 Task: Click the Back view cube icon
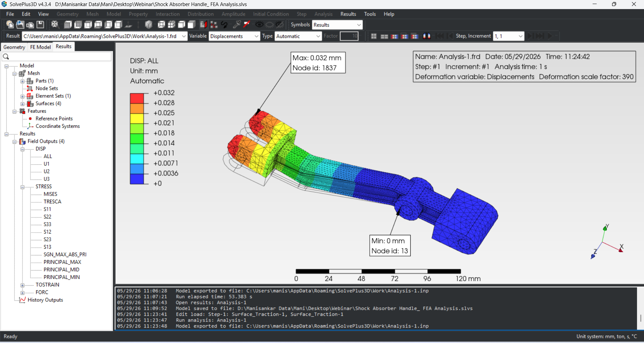tap(78, 24)
